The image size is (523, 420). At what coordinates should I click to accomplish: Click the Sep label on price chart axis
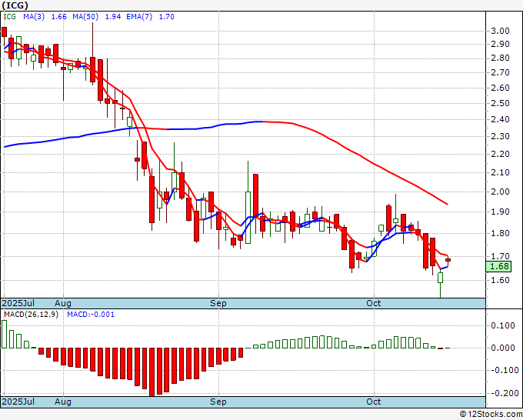[x=218, y=303]
